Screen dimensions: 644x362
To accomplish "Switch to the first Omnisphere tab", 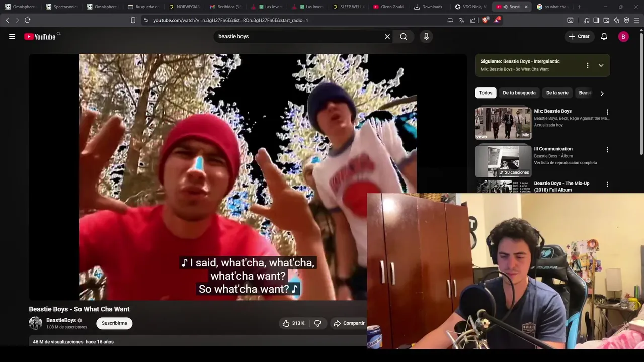I will 21,7.
